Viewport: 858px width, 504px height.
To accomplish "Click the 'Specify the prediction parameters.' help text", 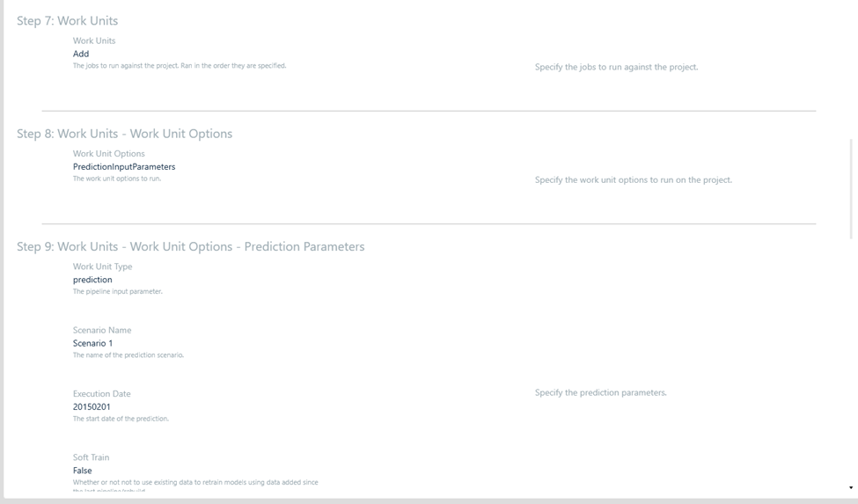I will [x=600, y=392].
